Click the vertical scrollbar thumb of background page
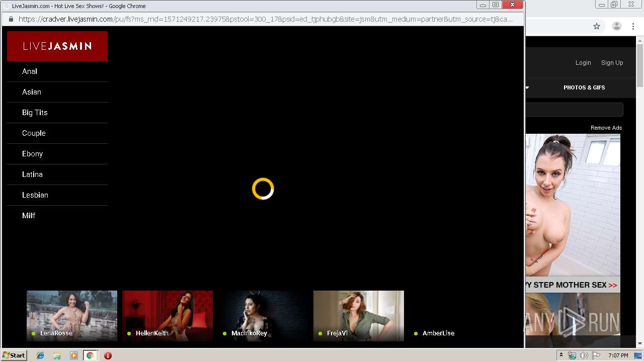The image size is (644, 362). pyautogui.click(x=640, y=66)
